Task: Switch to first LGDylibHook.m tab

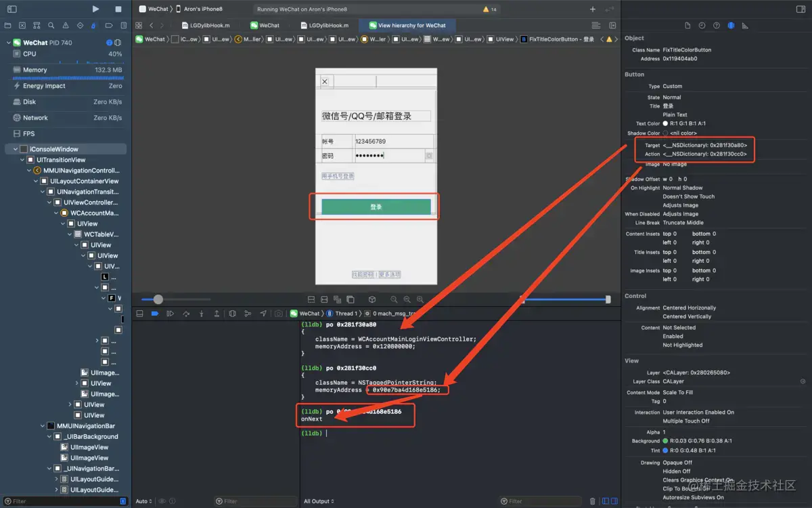Action: pos(204,25)
